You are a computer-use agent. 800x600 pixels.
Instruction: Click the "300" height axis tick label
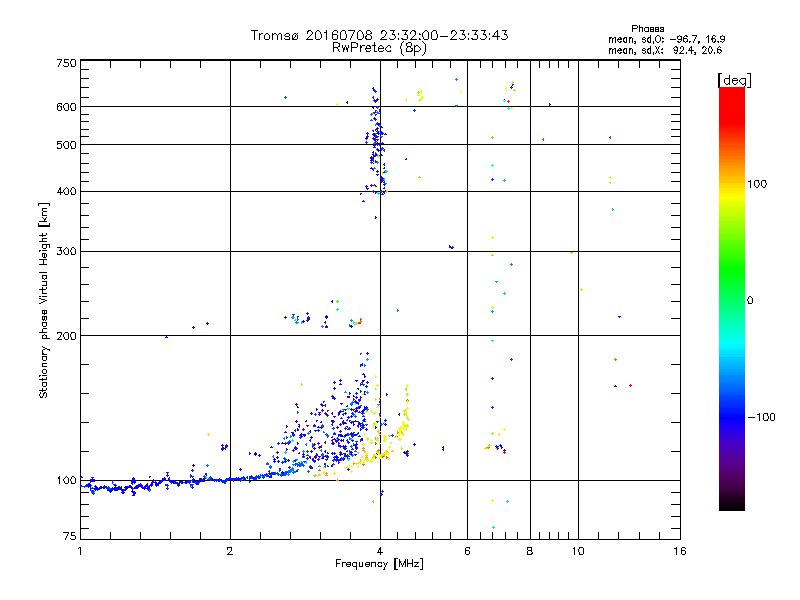(x=66, y=251)
